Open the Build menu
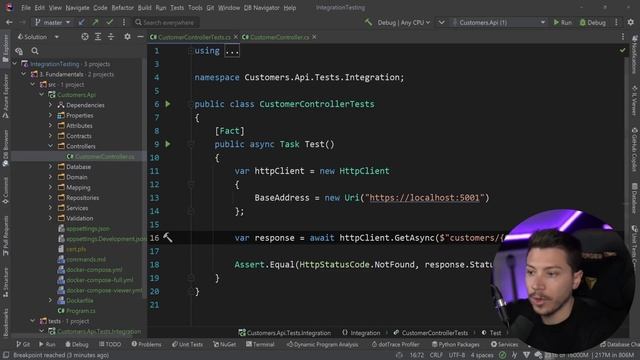The height and width of the screenshot is (360, 640). tap(144, 8)
